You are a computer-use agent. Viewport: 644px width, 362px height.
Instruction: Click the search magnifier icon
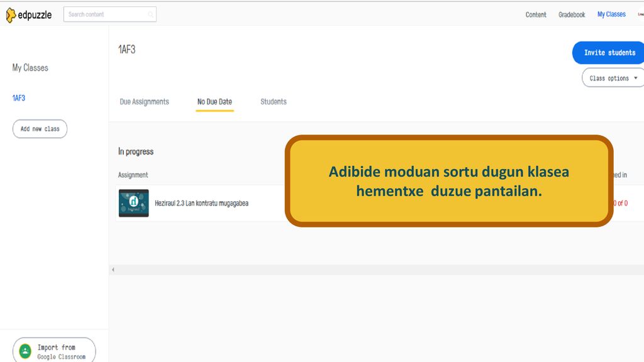(x=151, y=15)
